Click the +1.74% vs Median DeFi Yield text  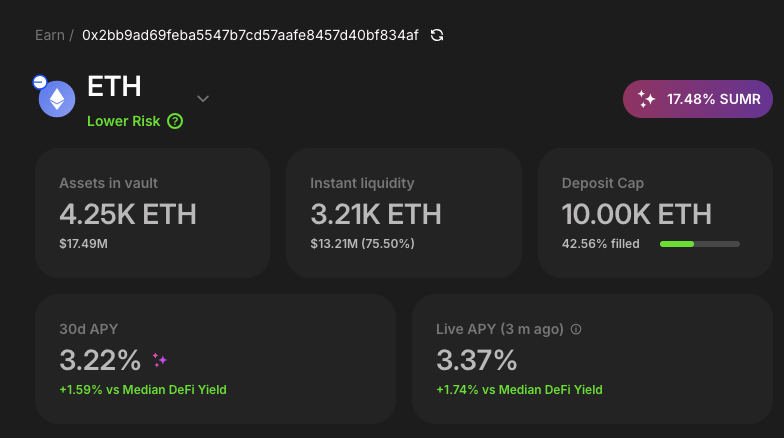point(519,390)
